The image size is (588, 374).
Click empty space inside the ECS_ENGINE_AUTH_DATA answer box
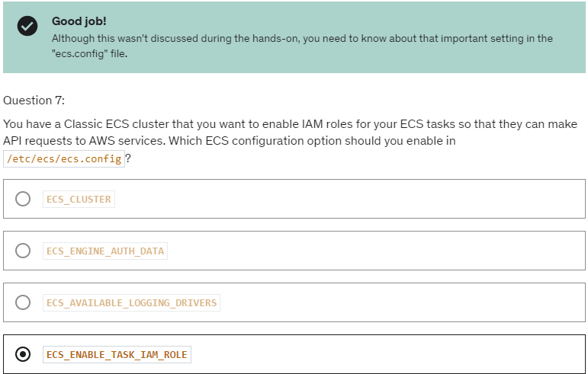(x=375, y=251)
